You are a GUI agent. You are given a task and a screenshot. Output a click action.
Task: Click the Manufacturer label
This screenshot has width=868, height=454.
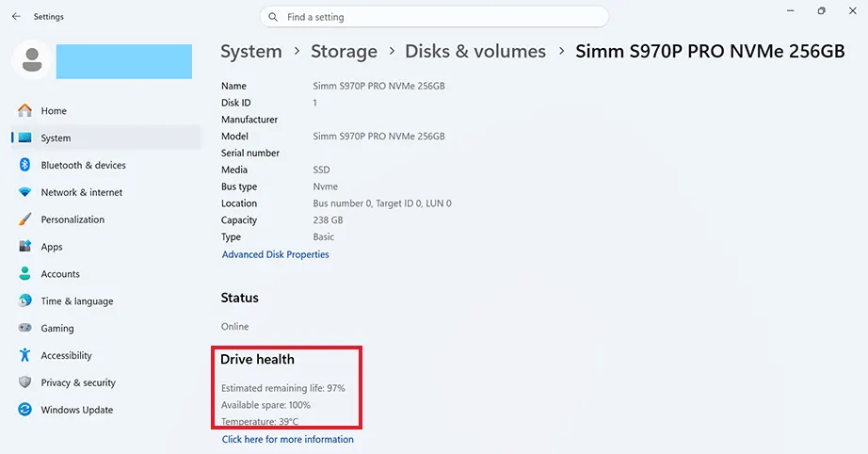point(249,120)
